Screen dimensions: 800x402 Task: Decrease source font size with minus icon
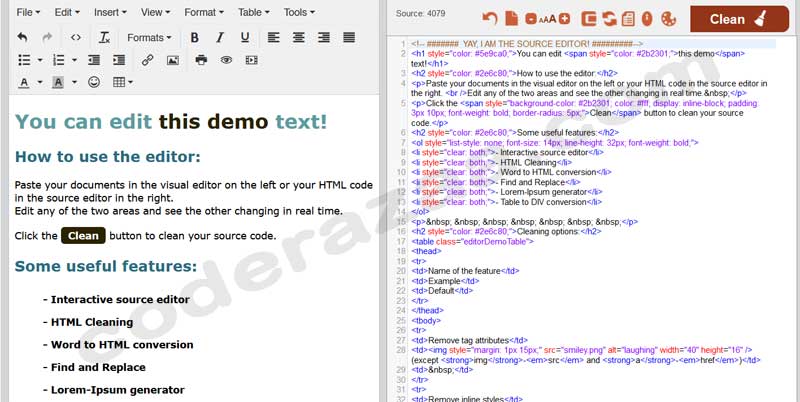pos(531,19)
